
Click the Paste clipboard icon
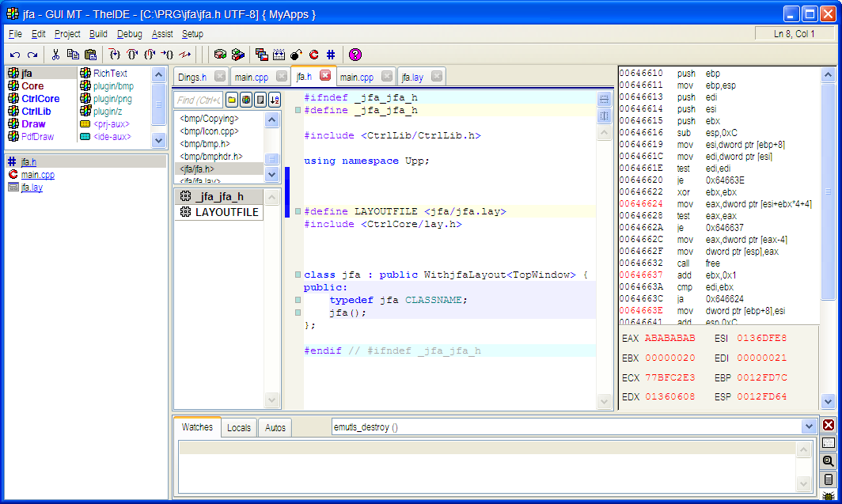click(x=90, y=55)
